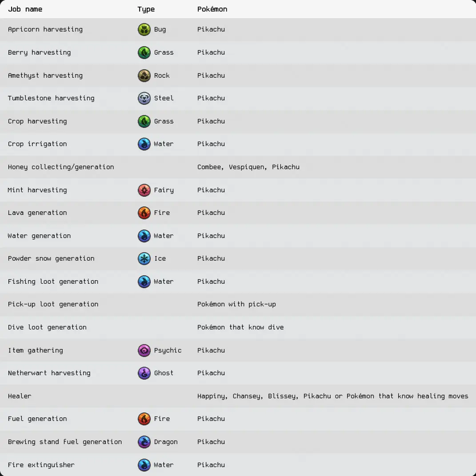The image size is (476, 476).
Task: Click the "Pokémon" column header
Action: pos(212,9)
